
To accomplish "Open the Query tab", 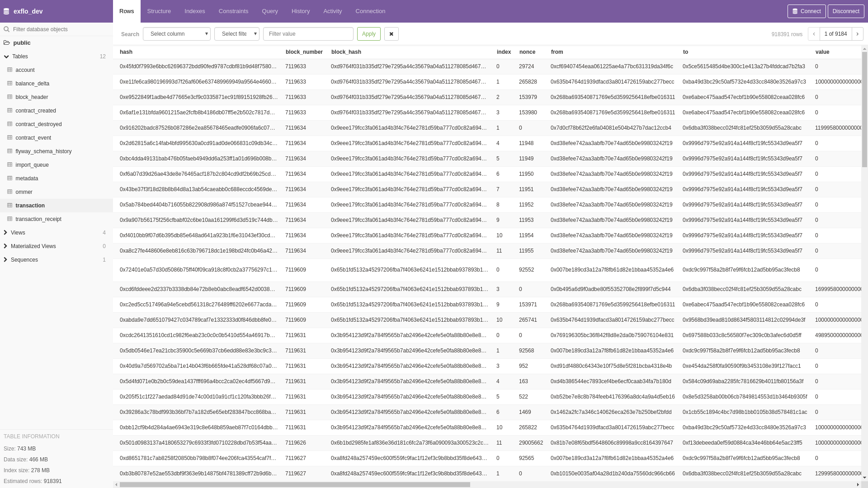I will [x=270, y=11].
